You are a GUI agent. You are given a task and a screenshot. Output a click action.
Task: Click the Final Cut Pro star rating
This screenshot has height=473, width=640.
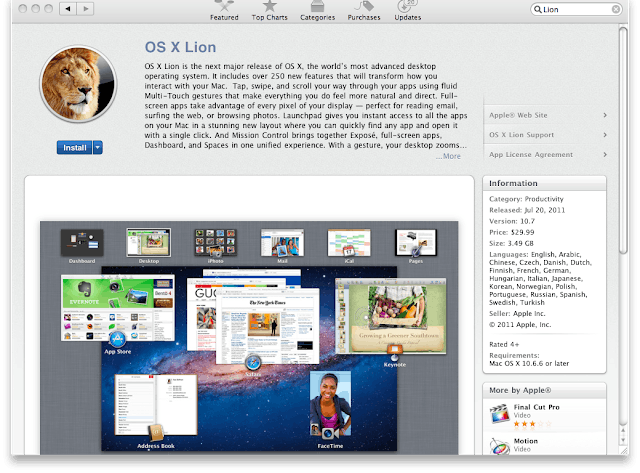(532, 424)
